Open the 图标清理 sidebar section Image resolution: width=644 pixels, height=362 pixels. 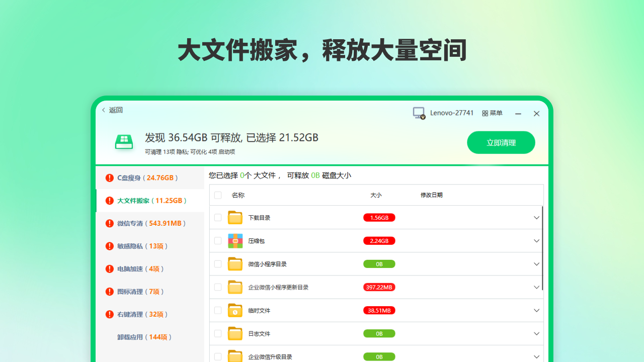(150, 292)
